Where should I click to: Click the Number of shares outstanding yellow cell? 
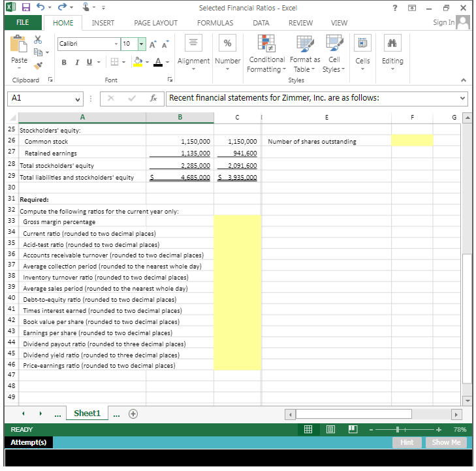tap(412, 140)
